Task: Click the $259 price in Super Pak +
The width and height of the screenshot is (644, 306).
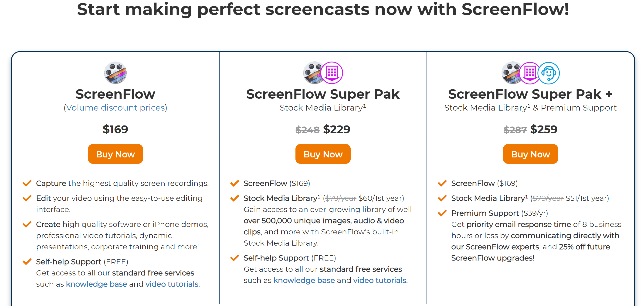Action: 543,129
